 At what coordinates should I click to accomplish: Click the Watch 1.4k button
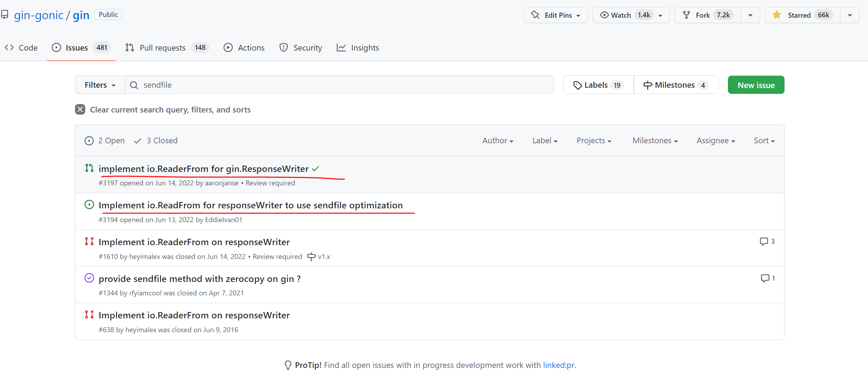pos(631,15)
